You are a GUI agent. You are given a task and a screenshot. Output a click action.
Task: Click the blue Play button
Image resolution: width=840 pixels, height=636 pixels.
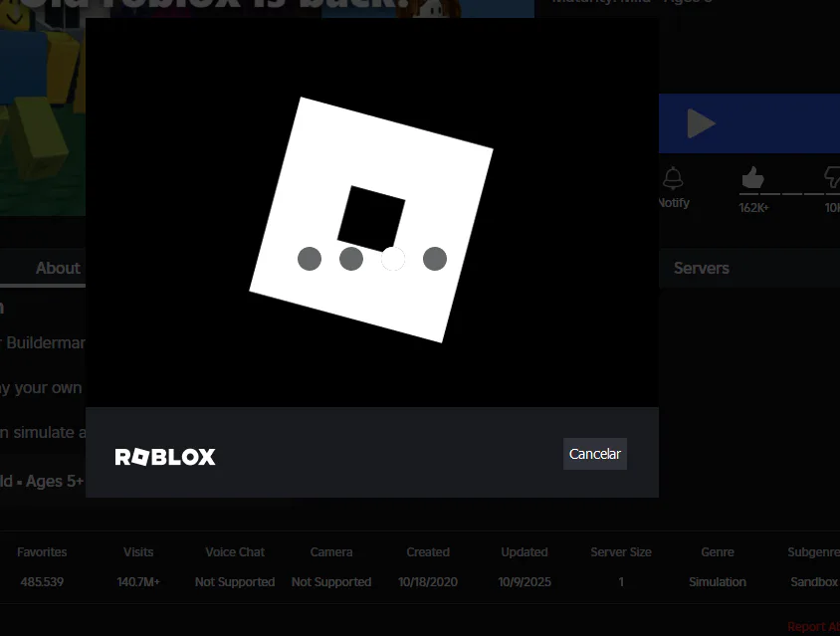(x=749, y=123)
